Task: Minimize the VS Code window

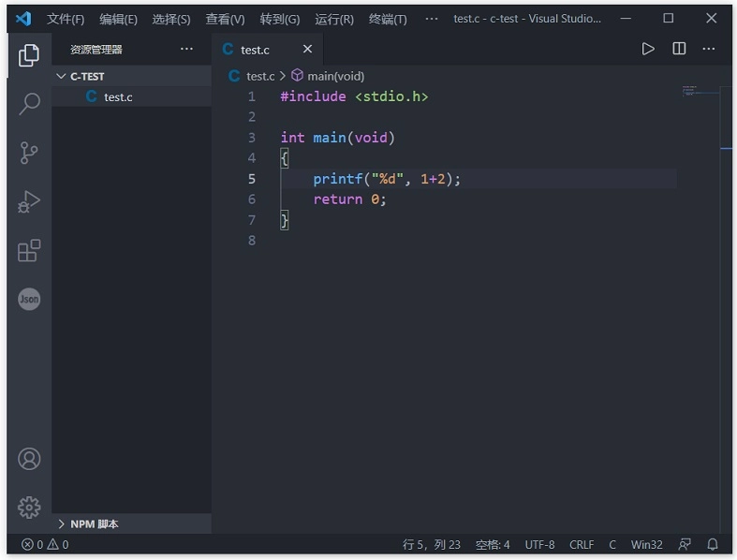Action: coord(626,19)
